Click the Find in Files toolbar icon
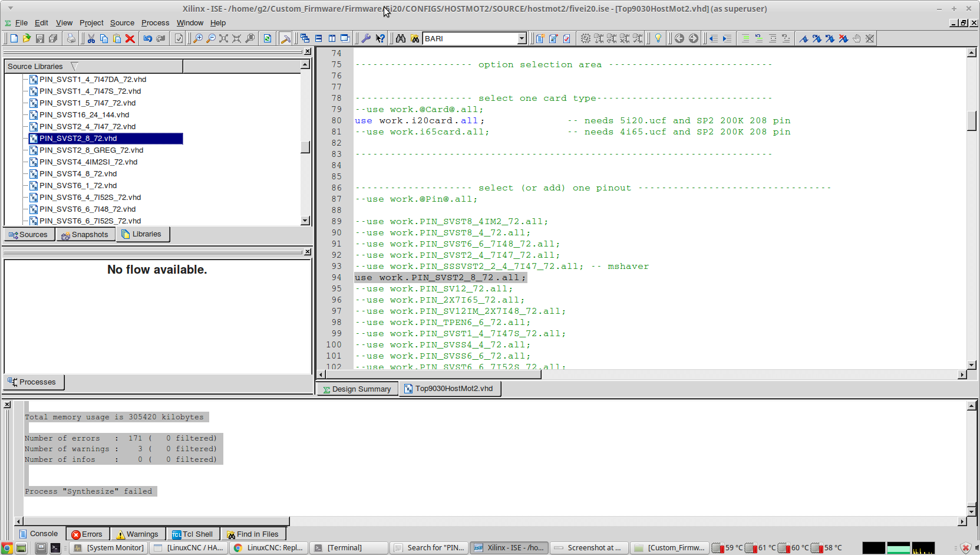The width and height of the screenshot is (980, 555). [x=415, y=38]
